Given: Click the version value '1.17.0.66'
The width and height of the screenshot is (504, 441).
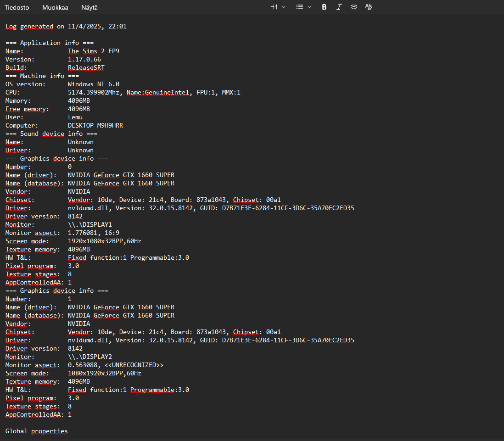Looking at the screenshot, I should [x=84, y=60].
